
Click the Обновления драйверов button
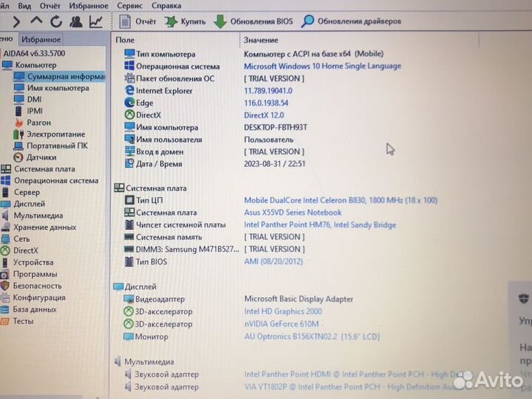351,21
